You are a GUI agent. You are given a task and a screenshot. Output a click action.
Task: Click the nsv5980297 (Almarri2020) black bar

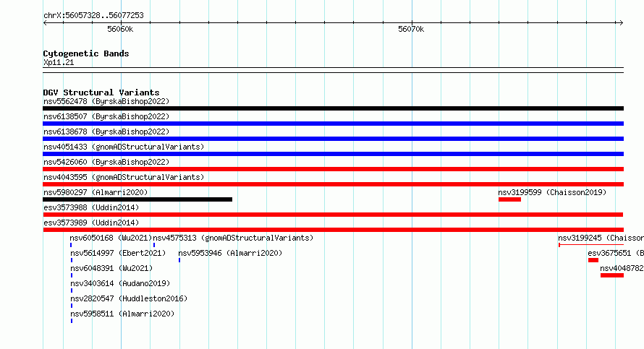click(137, 199)
